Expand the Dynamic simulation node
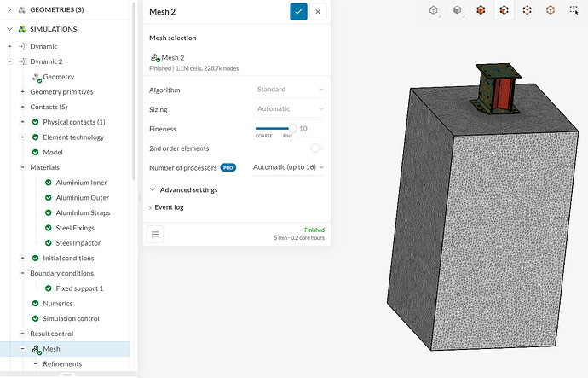Image resolution: width=588 pixels, height=378 pixels. (9, 46)
